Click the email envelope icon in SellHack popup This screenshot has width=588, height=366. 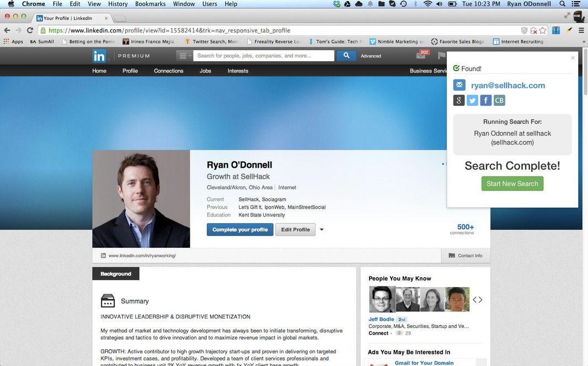click(x=459, y=85)
